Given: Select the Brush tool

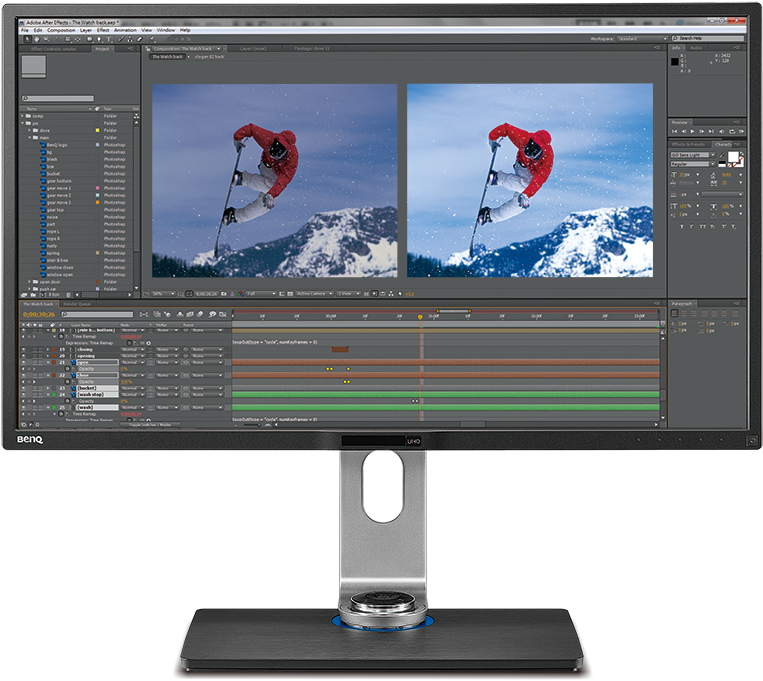Looking at the screenshot, I should pyautogui.click(x=121, y=39).
